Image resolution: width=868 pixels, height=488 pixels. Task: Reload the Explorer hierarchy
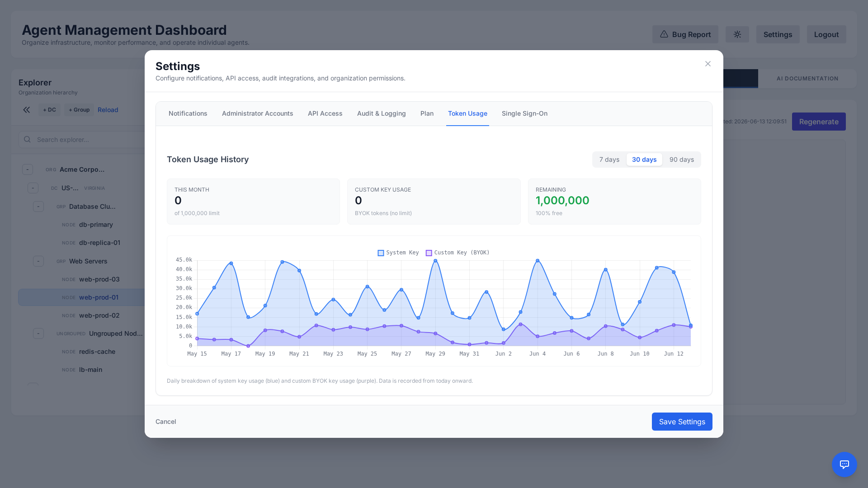click(108, 110)
